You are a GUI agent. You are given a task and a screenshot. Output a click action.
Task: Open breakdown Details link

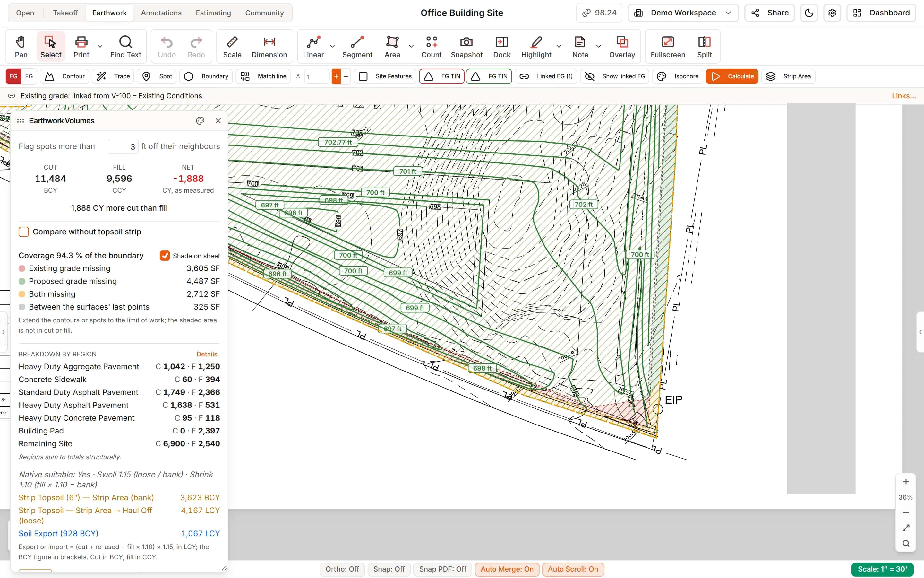coord(207,354)
